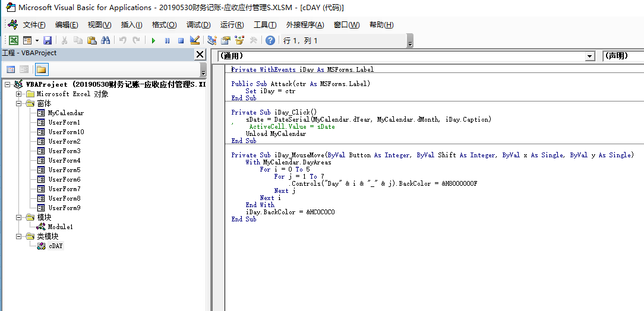Save the workbook with the floppy icon
Image resolution: width=644 pixels, height=311 pixels.
click(x=48, y=40)
